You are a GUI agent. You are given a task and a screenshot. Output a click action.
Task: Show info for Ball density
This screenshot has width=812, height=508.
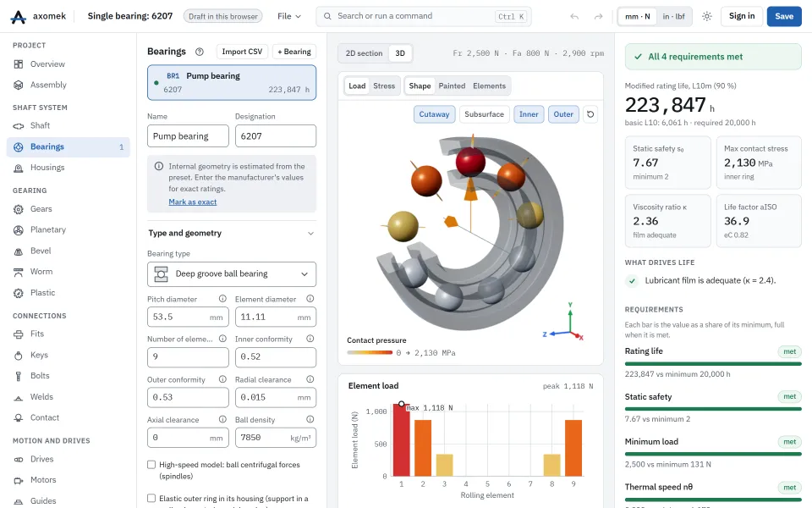[310, 419]
